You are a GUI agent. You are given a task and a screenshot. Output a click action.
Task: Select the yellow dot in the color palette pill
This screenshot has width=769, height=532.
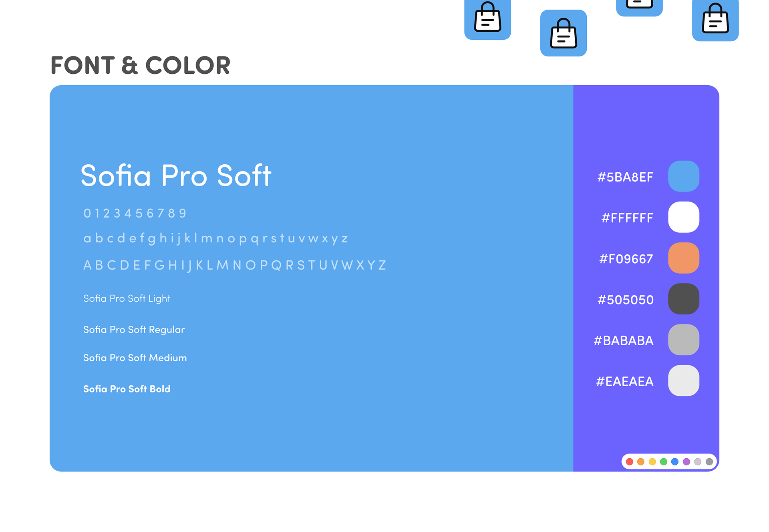coord(652,461)
